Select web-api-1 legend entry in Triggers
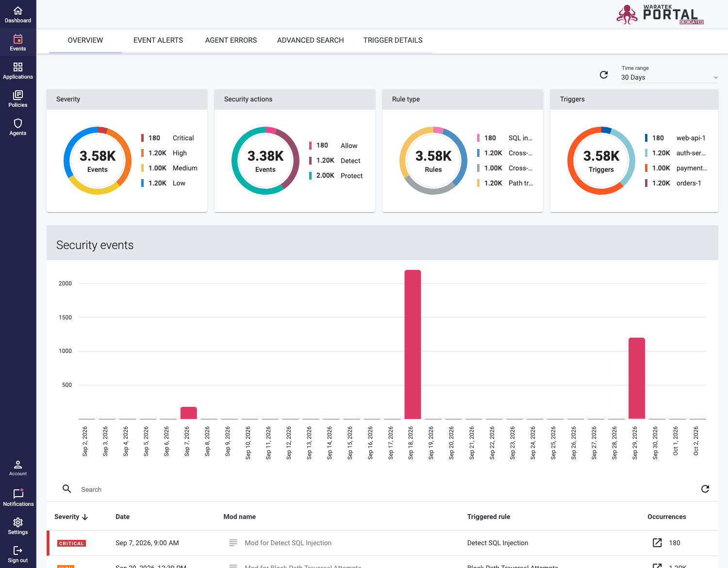Image resolution: width=728 pixels, height=568 pixels. [x=676, y=138]
